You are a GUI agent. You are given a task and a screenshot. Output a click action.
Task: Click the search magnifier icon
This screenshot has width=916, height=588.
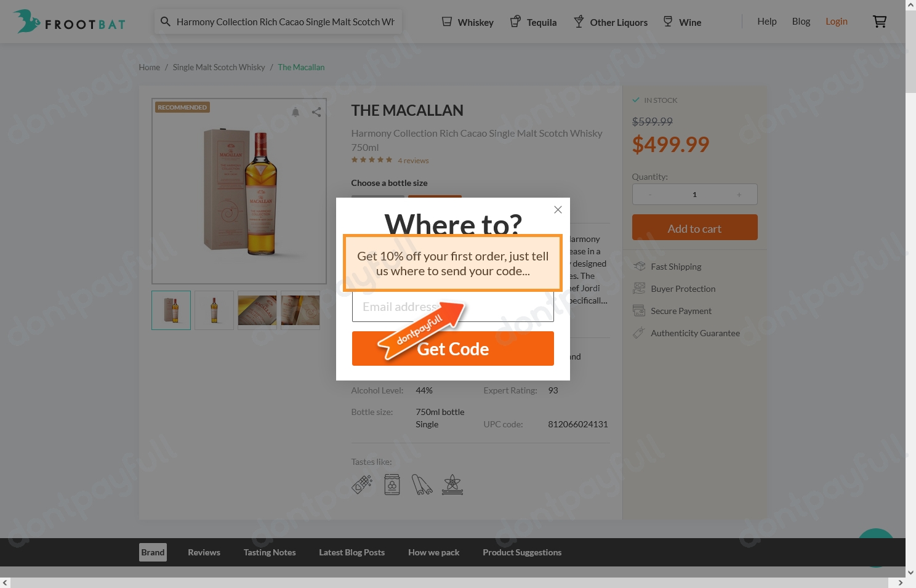165,22
